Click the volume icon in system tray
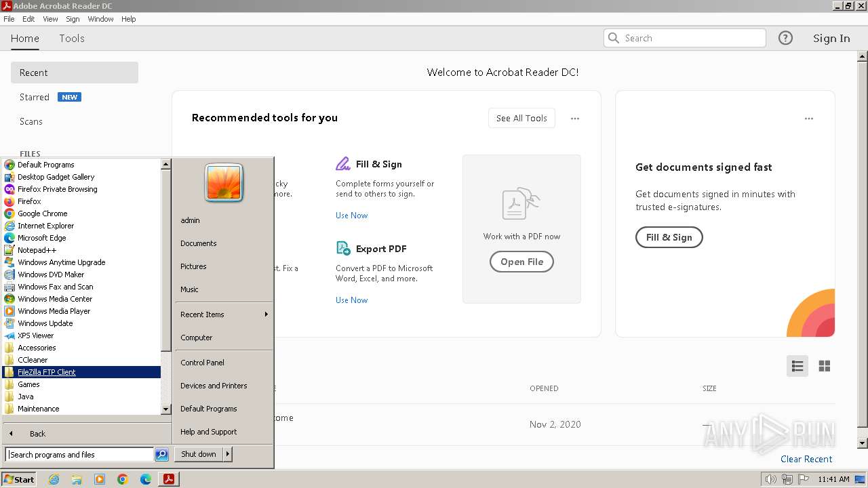868x488 pixels. click(x=770, y=479)
